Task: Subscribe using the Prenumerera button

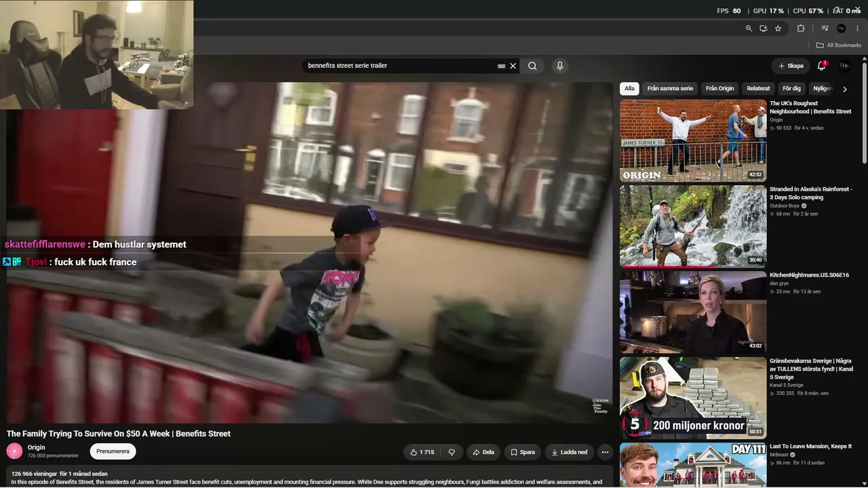Action: 113,451
